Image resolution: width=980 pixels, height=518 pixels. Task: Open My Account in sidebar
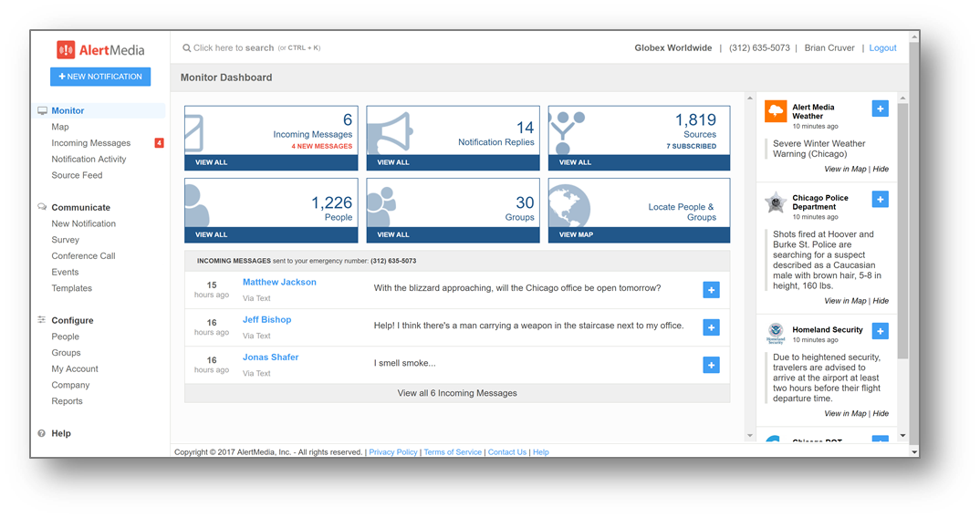coord(75,369)
